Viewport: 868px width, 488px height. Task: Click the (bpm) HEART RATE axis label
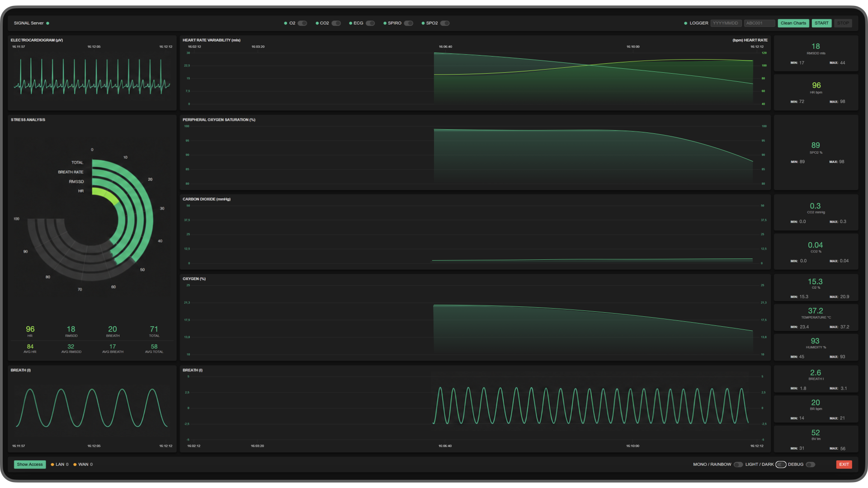pos(750,40)
